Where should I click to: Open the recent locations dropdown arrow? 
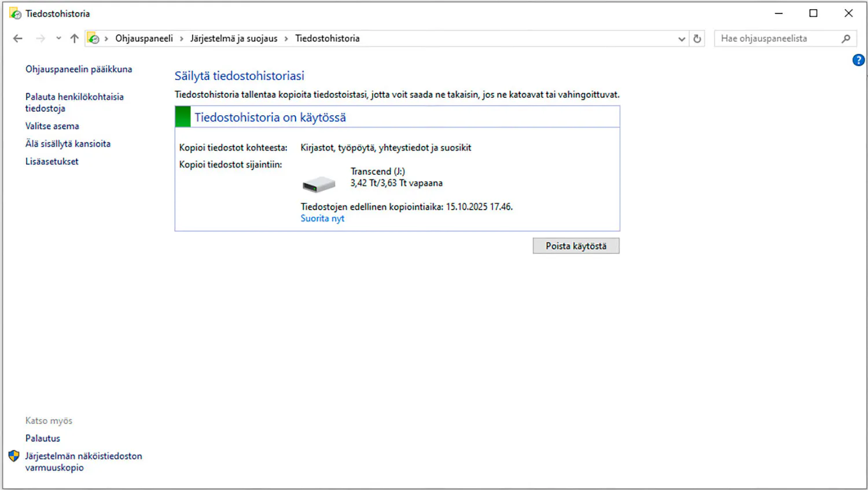[x=58, y=38]
